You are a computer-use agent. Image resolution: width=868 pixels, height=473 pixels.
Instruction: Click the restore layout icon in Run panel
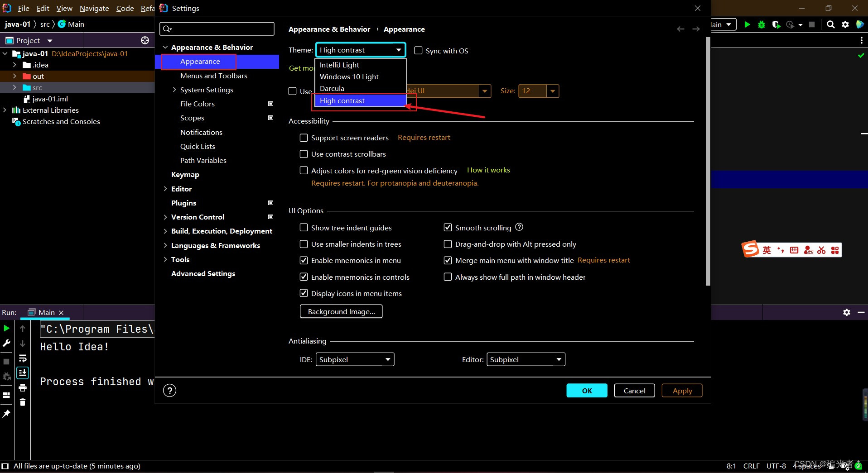tap(6, 395)
